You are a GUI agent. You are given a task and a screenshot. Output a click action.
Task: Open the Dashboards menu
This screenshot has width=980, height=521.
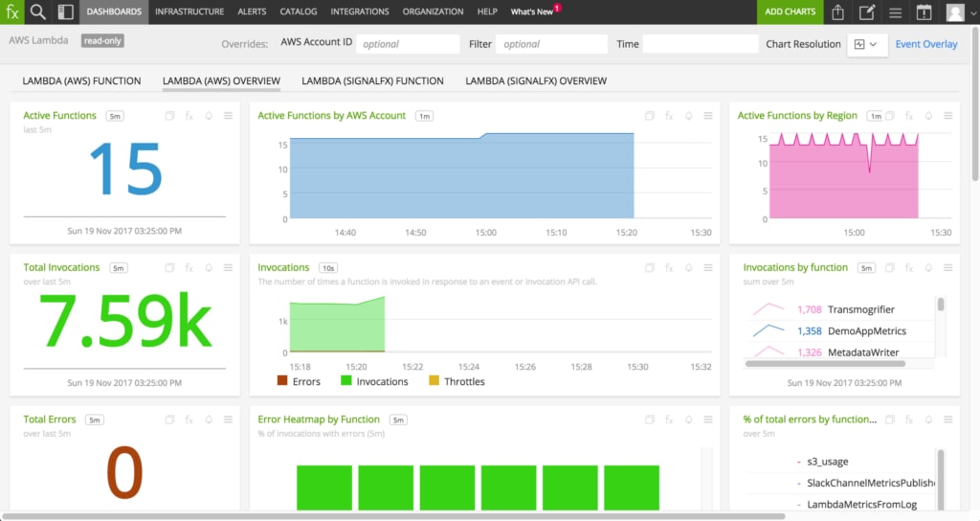pos(114,11)
